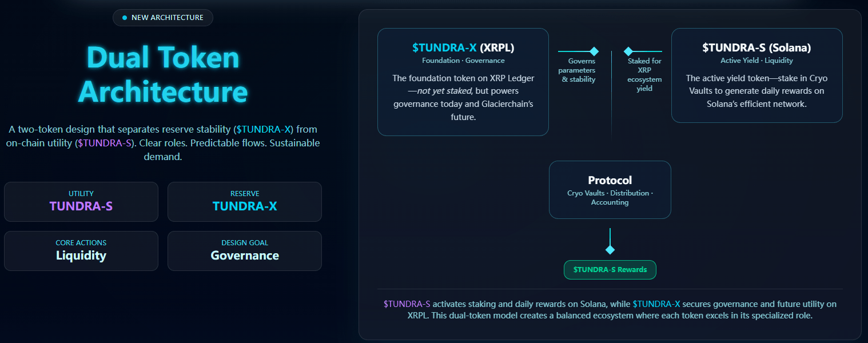Click the Staked for XRP ecosystem yield label
868x343 pixels.
(644, 75)
